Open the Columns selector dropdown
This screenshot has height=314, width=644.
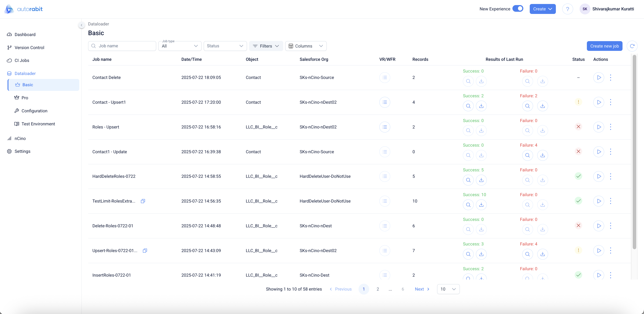point(305,46)
